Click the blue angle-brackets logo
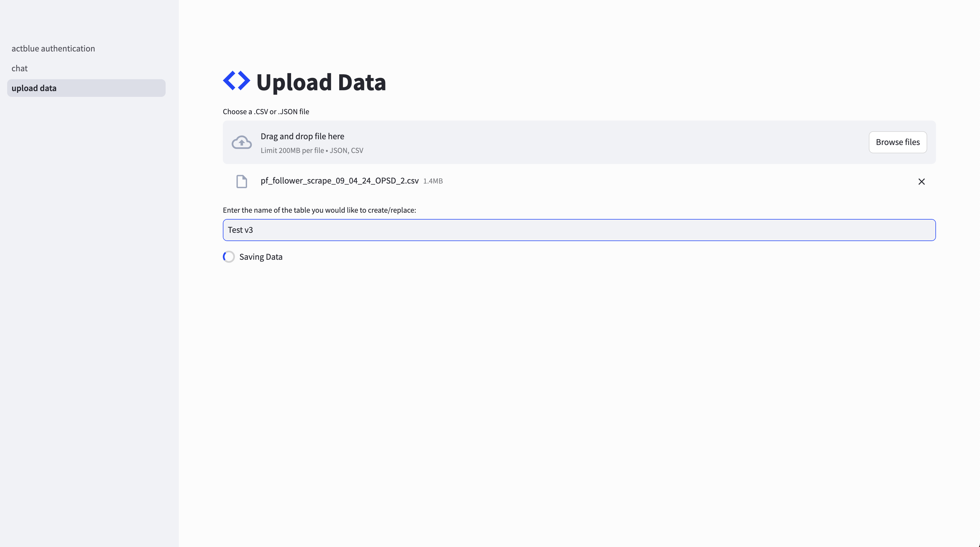980x547 pixels. tap(236, 81)
